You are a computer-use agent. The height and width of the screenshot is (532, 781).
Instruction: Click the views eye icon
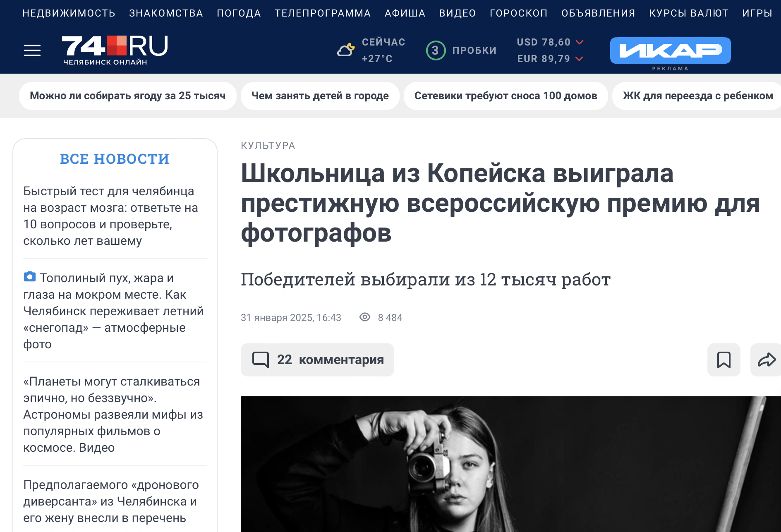click(x=364, y=317)
